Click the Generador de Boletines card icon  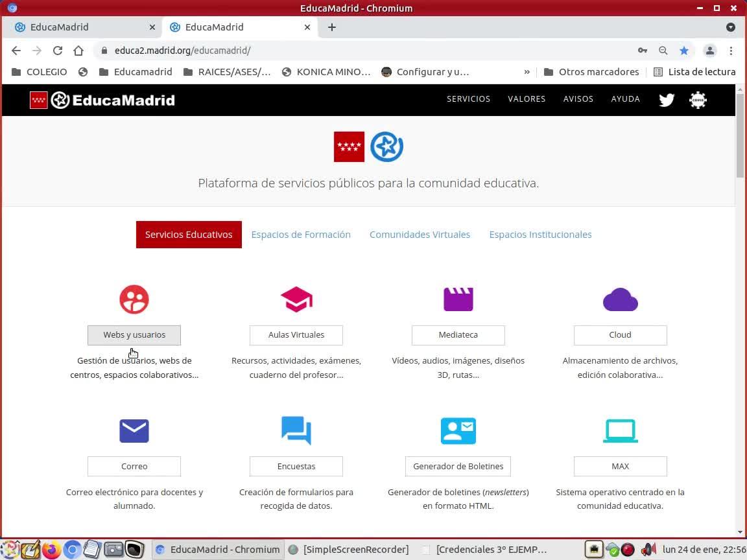pos(458,431)
